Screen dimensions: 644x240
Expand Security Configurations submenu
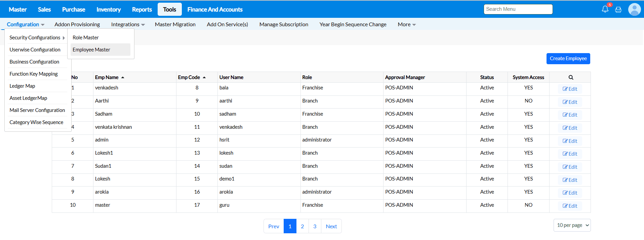pyautogui.click(x=37, y=38)
